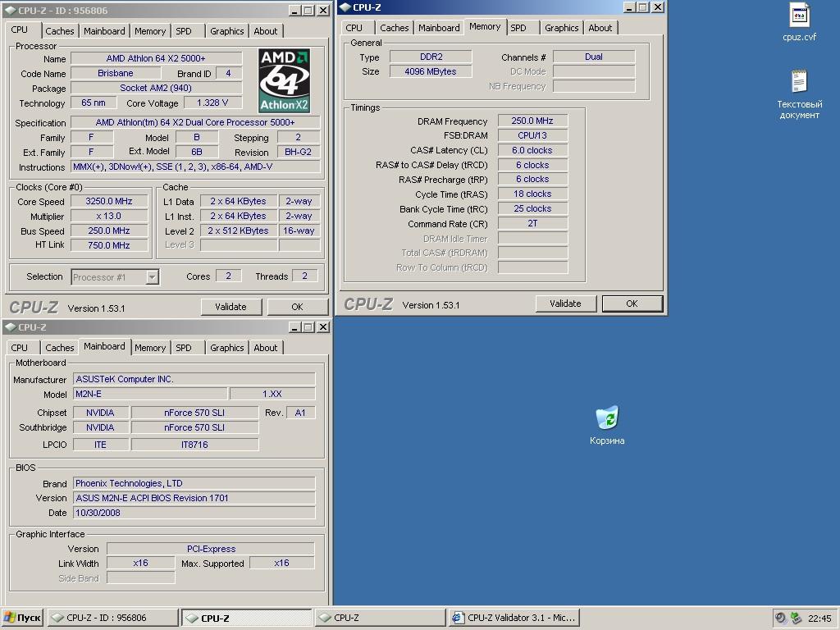Screen dimensions: 840x630
Task: Go to Caches tab in Mainboard window
Action: (59, 348)
